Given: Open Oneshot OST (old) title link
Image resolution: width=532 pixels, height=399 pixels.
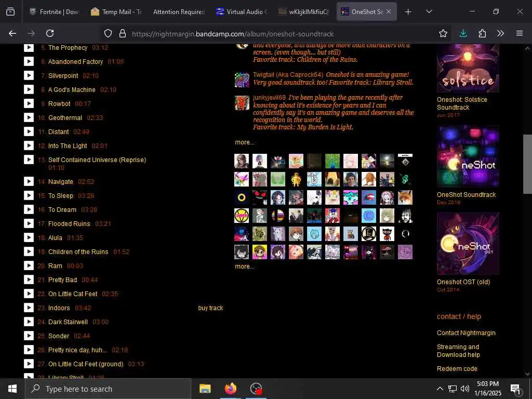Looking at the screenshot, I should 463,282.
